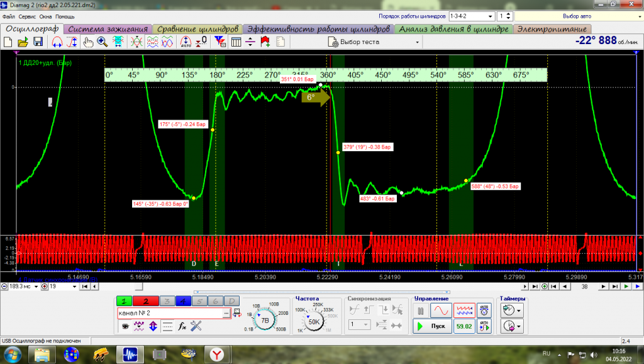The width and height of the screenshot is (644, 364).
Task: Select the vertical measurement cursor tool
Action: pos(72,42)
